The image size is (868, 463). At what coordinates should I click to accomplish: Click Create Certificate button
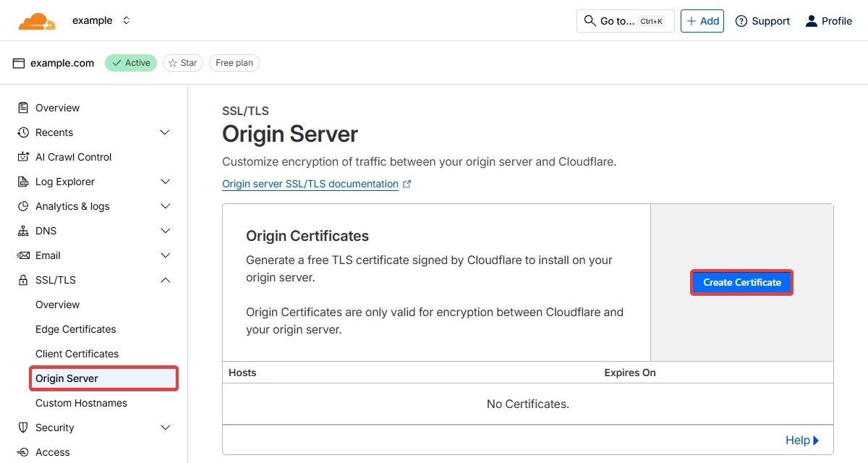coord(742,282)
